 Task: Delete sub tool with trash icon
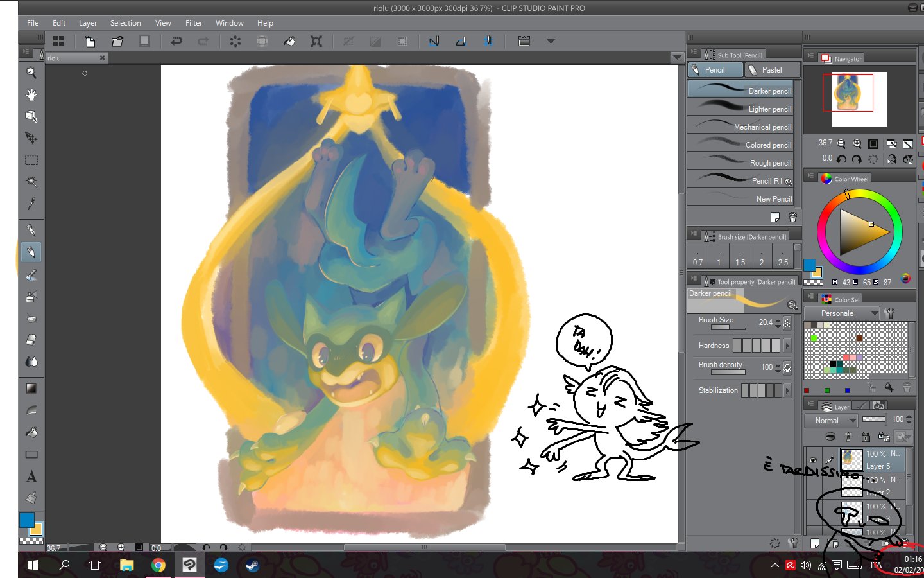[x=792, y=217]
